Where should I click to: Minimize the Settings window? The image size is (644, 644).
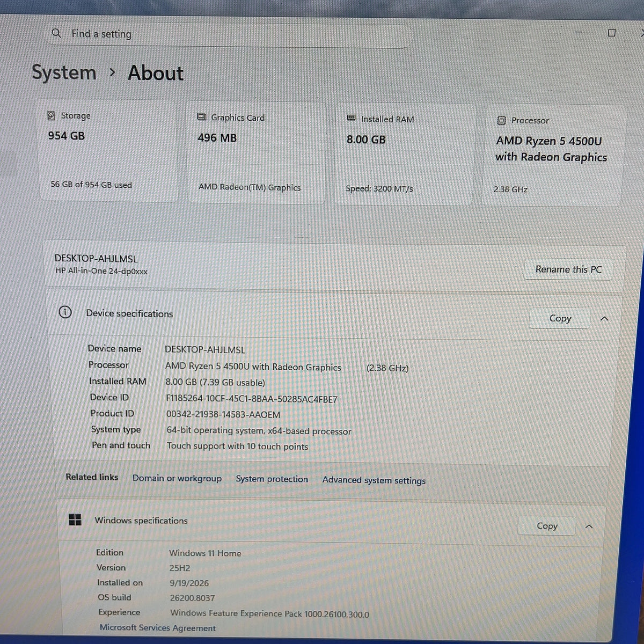click(x=579, y=32)
